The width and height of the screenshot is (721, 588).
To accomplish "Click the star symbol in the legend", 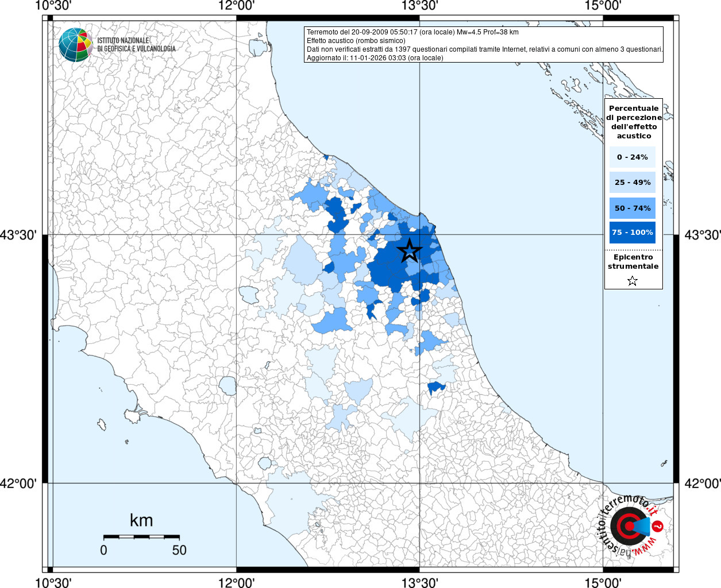I will click(633, 281).
